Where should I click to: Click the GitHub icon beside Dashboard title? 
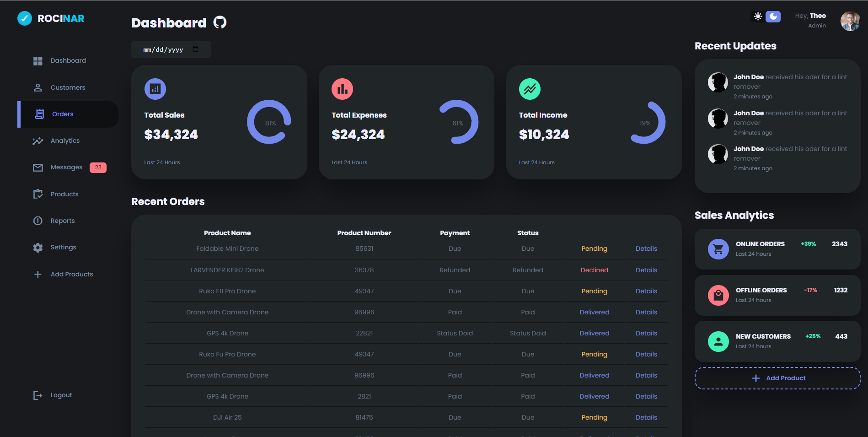pos(220,22)
